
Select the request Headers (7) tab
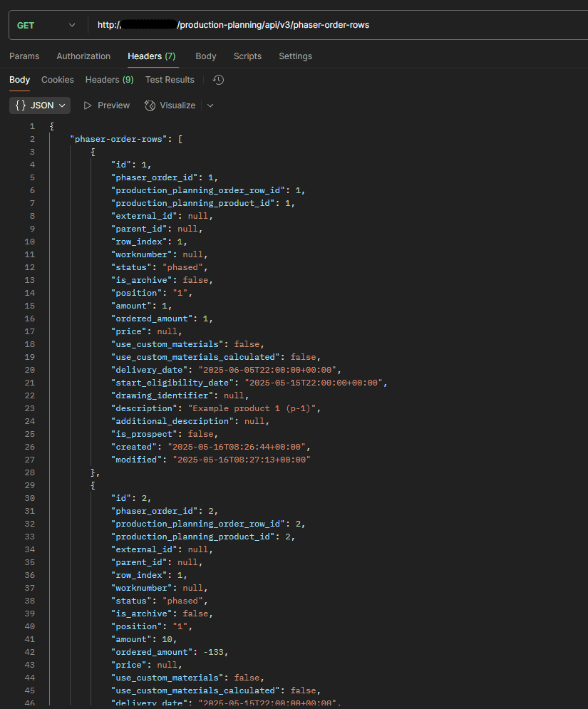[152, 56]
